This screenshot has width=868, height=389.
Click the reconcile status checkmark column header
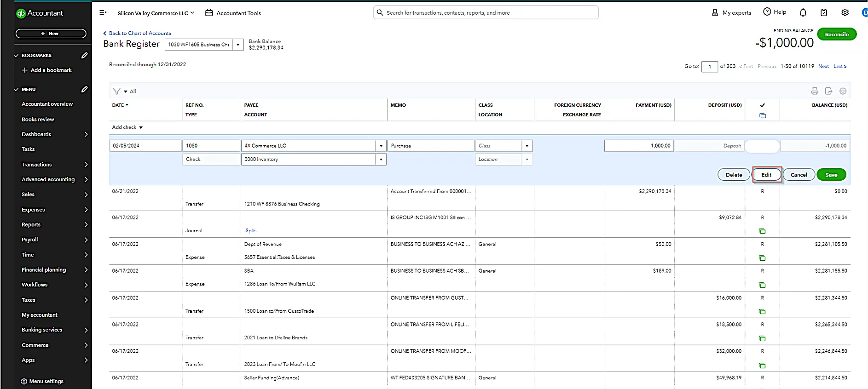click(763, 105)
